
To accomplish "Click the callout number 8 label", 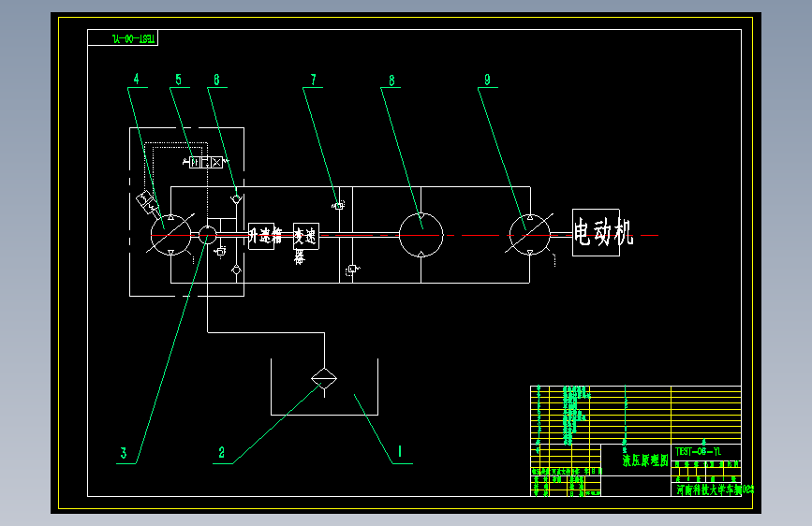I will point(391,80).
